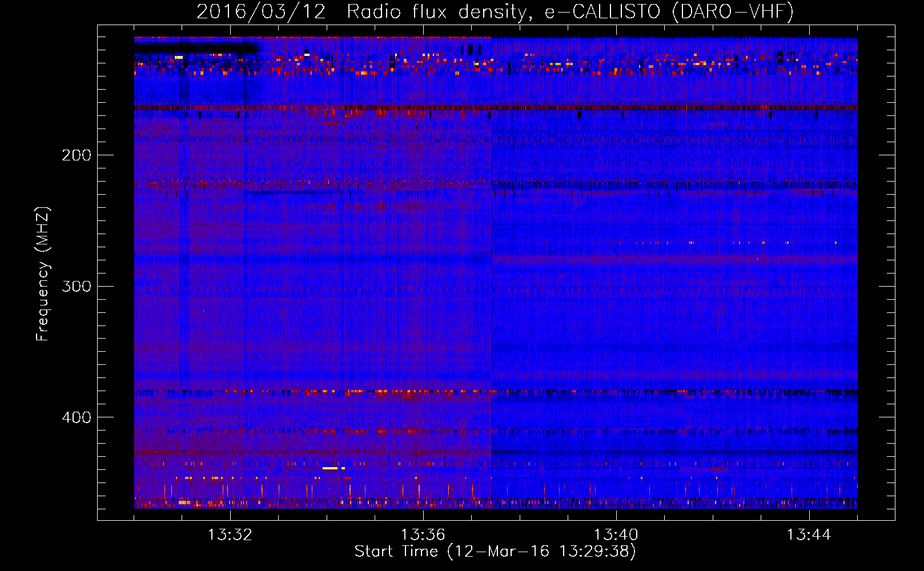Click the 300 frequency tick label
Image resolution: width=924 pixels, height=571 pixels.
pyautogui.click(x=77, y=286)
